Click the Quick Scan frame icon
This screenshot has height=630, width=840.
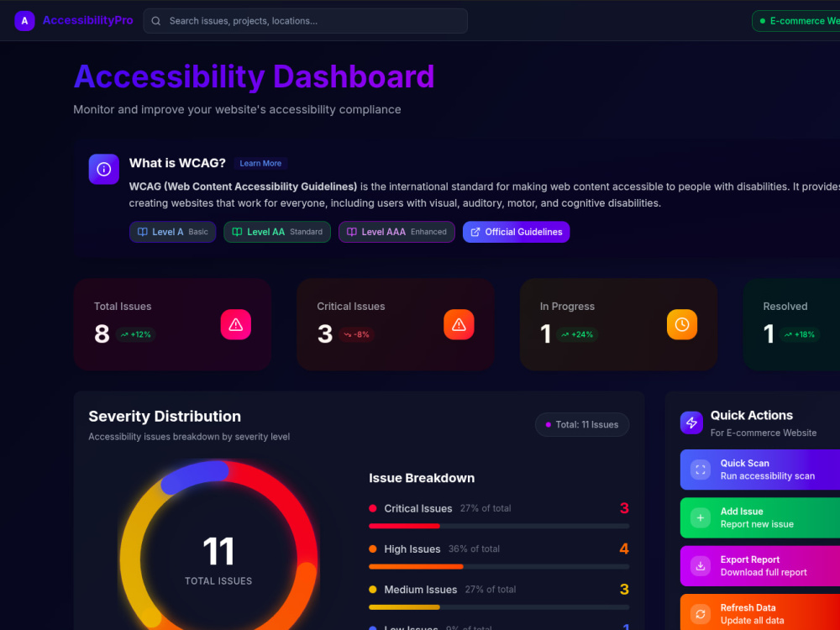(701, 470)
